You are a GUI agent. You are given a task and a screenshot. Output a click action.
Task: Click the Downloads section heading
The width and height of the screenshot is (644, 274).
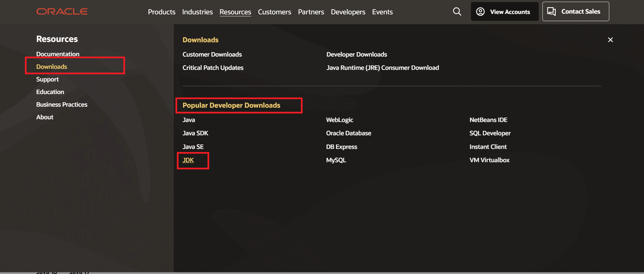[x=200, y=40]
